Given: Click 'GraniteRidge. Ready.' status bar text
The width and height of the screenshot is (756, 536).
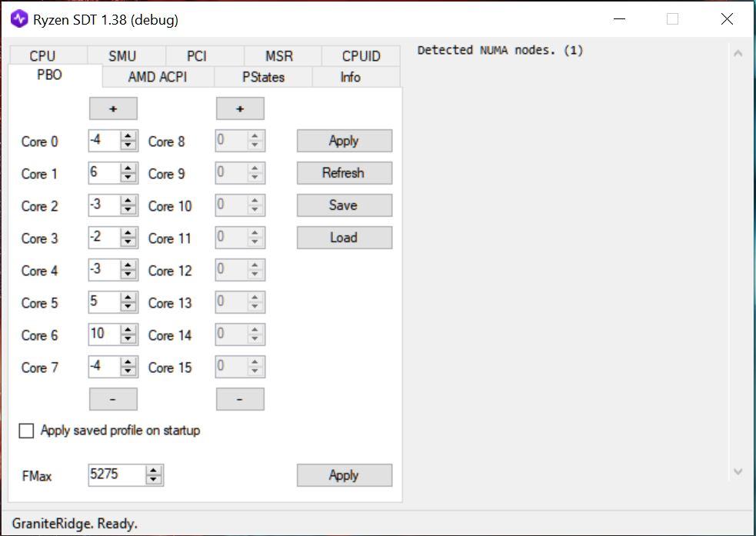Looking at the screenshot, I should [75, 524].
